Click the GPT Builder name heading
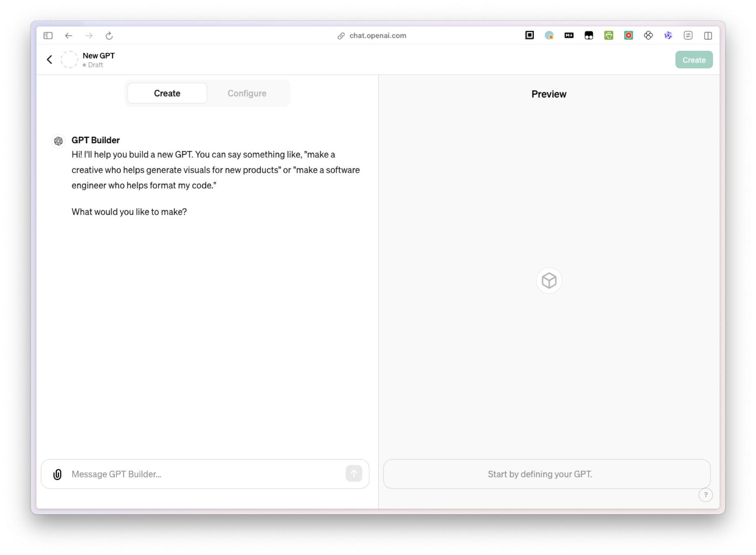The image size is (756, 555). click(96, 140)
